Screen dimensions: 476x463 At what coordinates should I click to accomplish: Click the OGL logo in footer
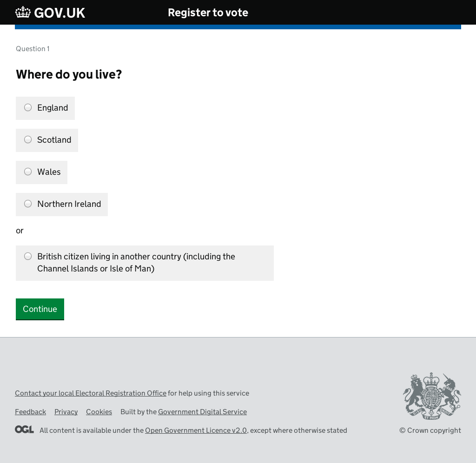24,430
